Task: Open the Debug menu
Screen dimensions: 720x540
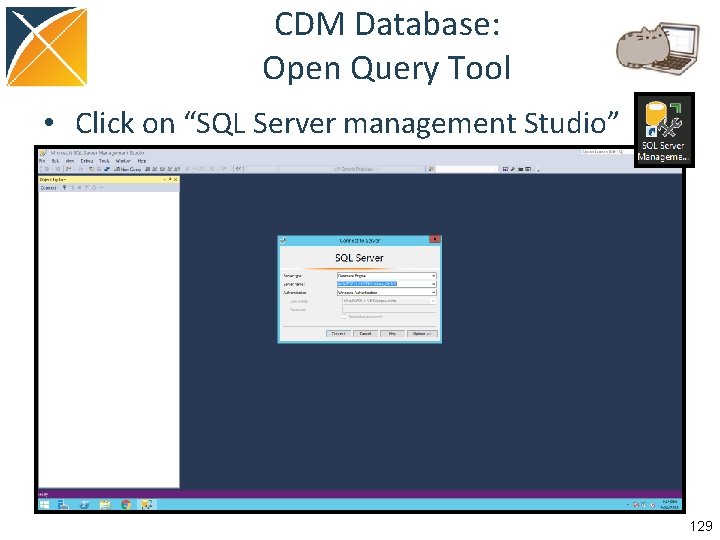Action: click(x=87, y=161)
